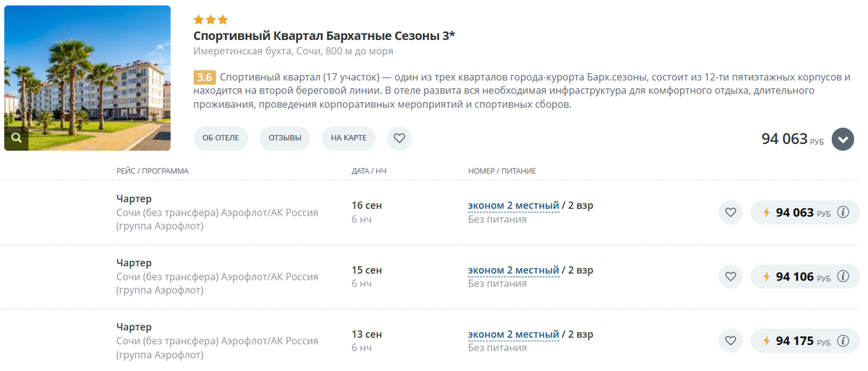Select the 94 106 руб price button
The image size is (868, 371).
805,277
